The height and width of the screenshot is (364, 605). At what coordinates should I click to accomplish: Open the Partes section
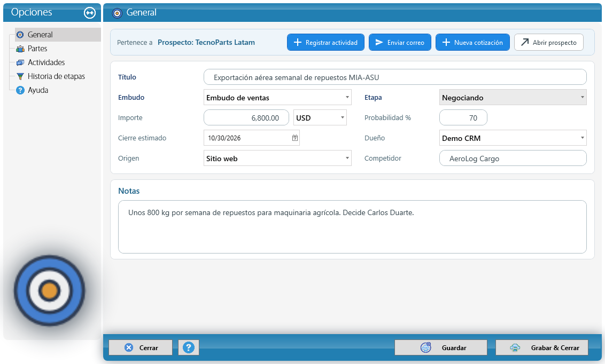pos(37,49)
